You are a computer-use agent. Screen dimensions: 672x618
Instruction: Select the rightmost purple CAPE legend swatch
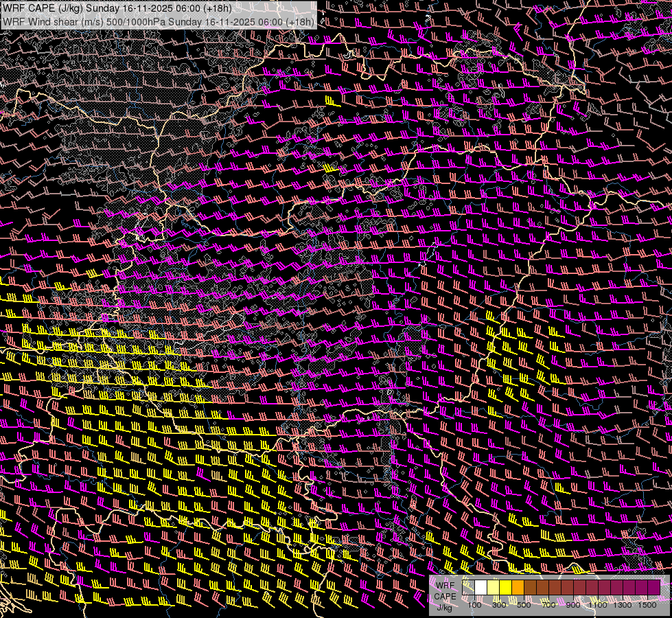[x=653, y=587]
